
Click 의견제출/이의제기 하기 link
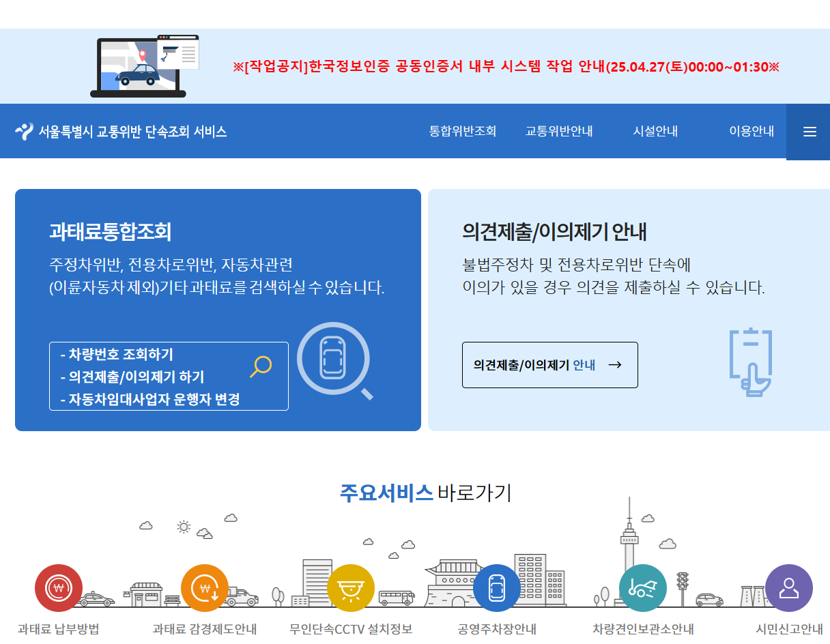(132, 377)
